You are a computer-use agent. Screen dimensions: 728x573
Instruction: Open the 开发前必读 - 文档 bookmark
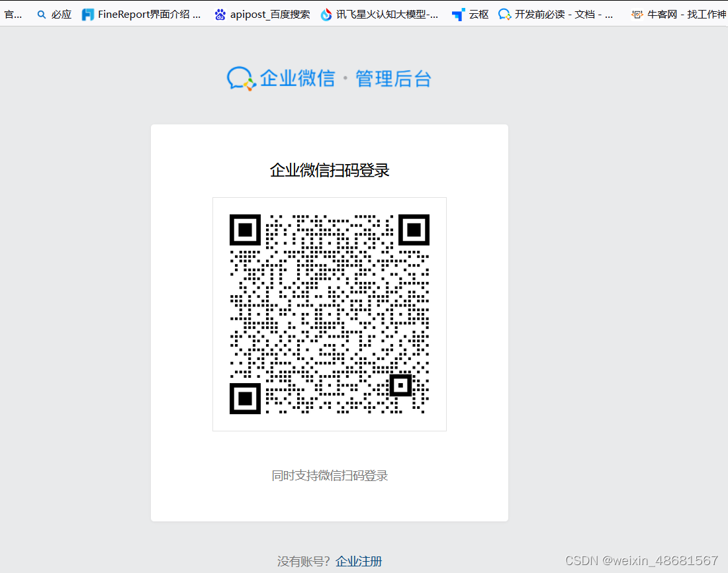[x=556, y=15]
